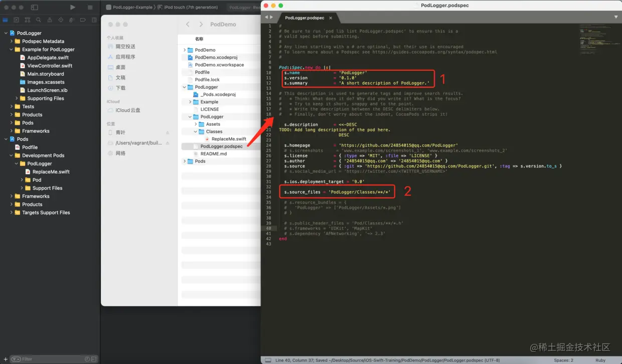Run the Xcode project with Play button

point(73,8)
